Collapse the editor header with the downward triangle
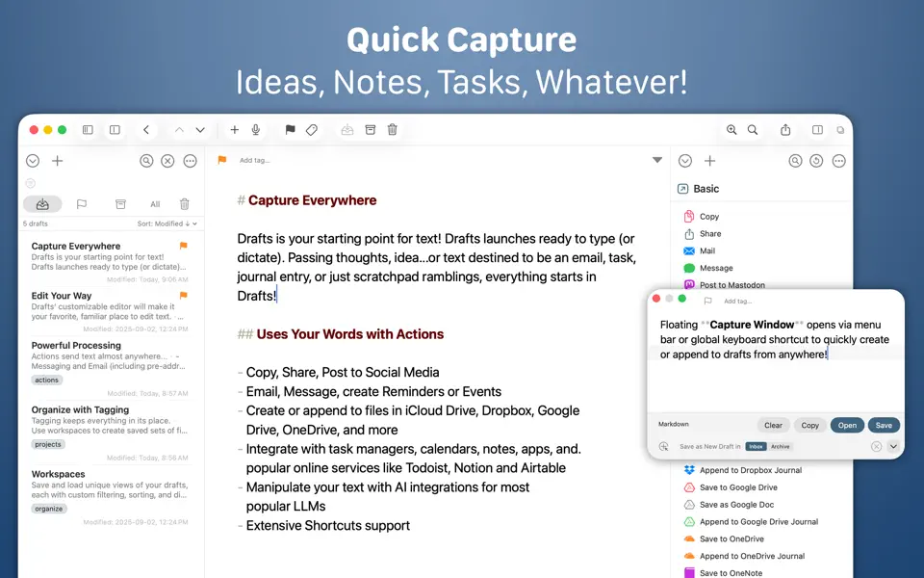Screen dimensions: 924x578 pyautogui.click(x=657, y=160)
